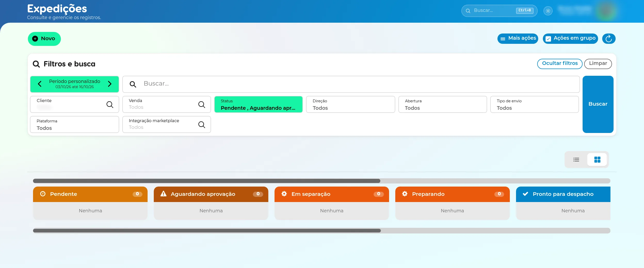Click the bottom horizontal scrollbar below columns
This screenshot has width=644, height=268.
coord(321,231)
